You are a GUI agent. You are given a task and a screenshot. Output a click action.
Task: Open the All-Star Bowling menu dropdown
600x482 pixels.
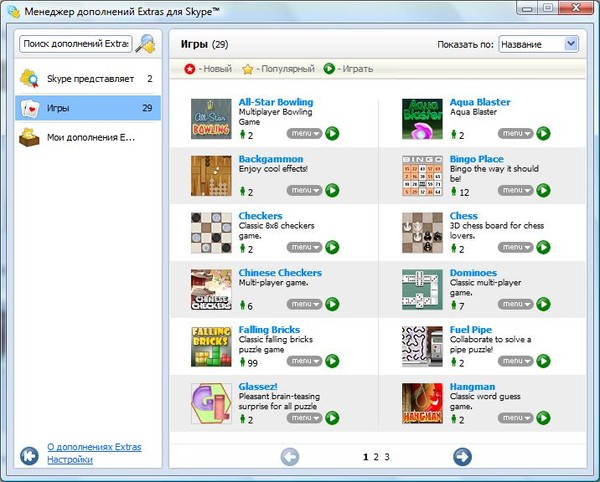click(305, 134)
